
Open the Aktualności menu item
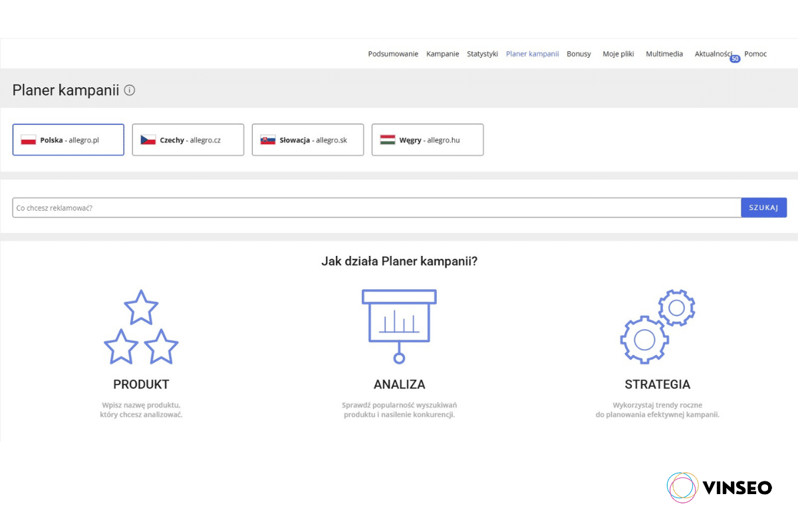(713, 54)
